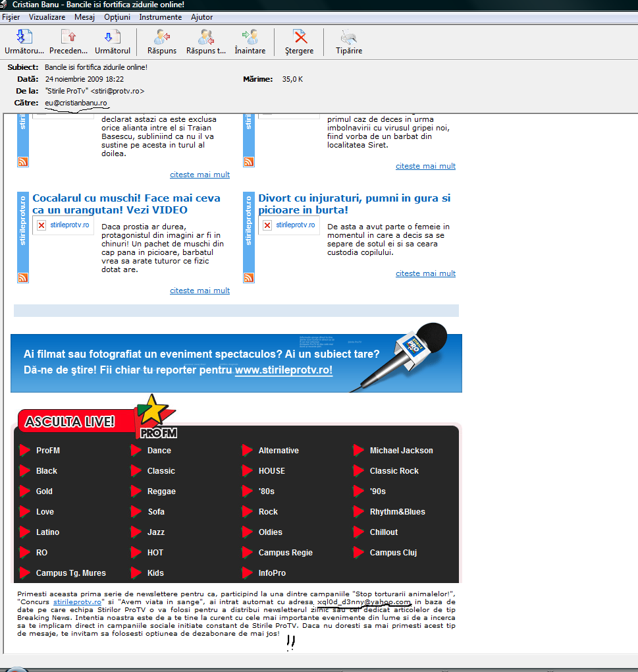Click citeste mai mult under Basescu article
Viewport: 638px width, 672px height.
(x=199, y=175)
